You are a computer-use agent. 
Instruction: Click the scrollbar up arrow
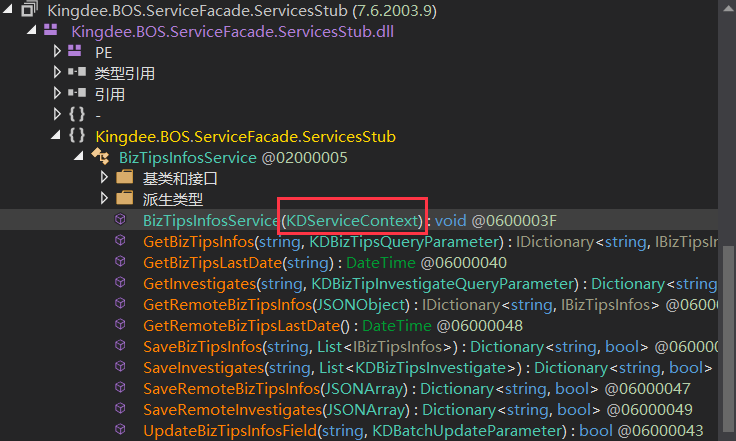727,8
